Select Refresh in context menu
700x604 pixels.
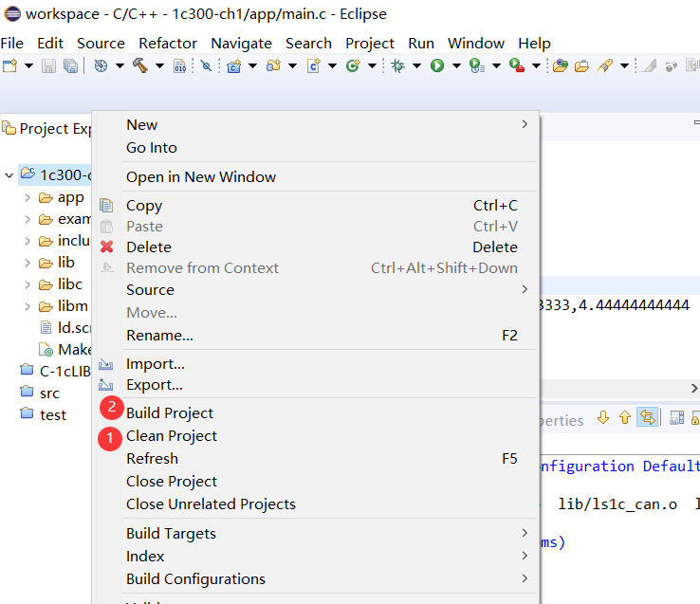pos(316,459)
